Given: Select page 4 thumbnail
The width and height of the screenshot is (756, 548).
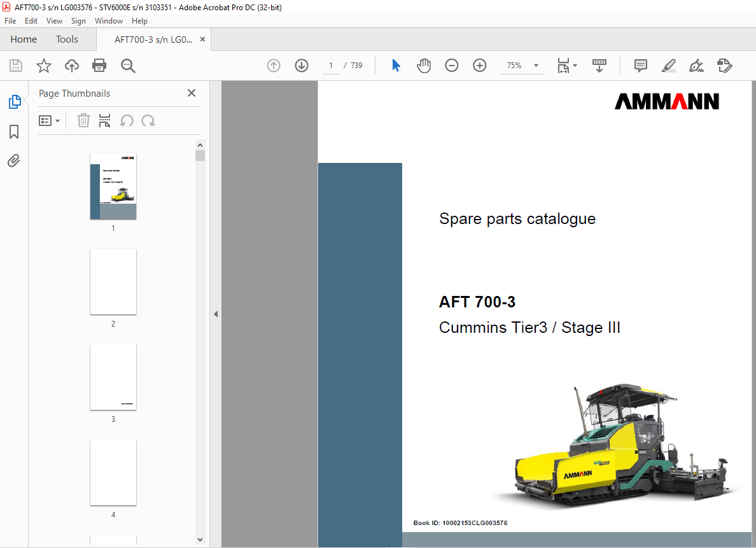Looking at the screenshot, I should pos(113,473).
